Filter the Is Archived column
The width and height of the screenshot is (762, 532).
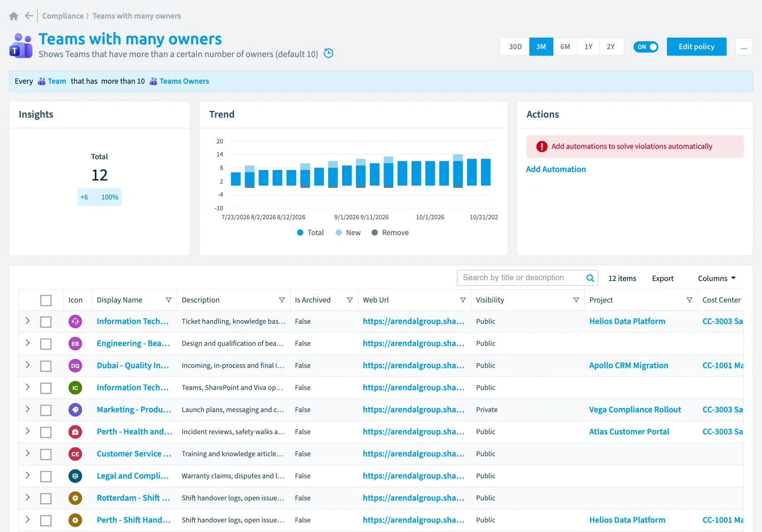click(350, 300)
